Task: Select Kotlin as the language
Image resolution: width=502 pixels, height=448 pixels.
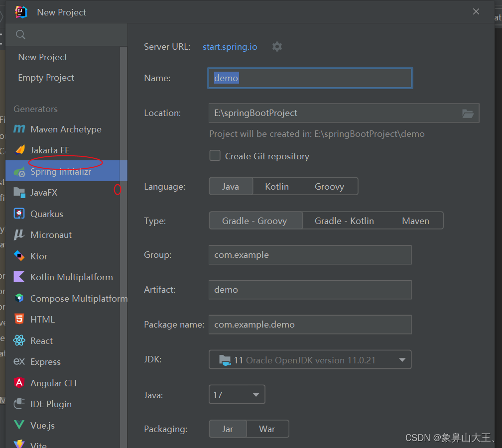Action: pyautogui.click(x=277, y=187)
